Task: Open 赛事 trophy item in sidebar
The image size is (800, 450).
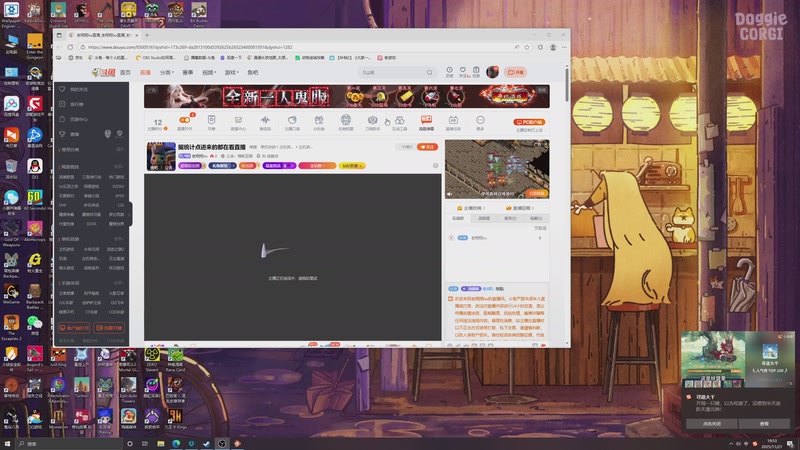Action: pos(69,134)
